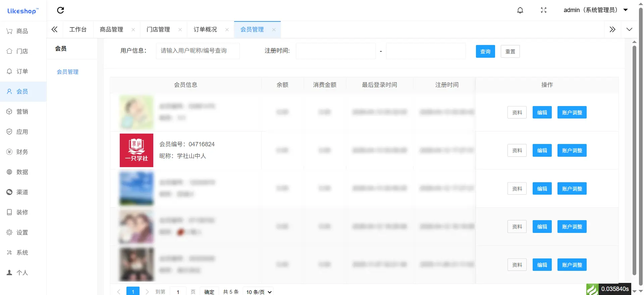This screenshot has width=644, height=295.
Task: Click 账户调整 in the first member row
Action: tap(572, 112)
